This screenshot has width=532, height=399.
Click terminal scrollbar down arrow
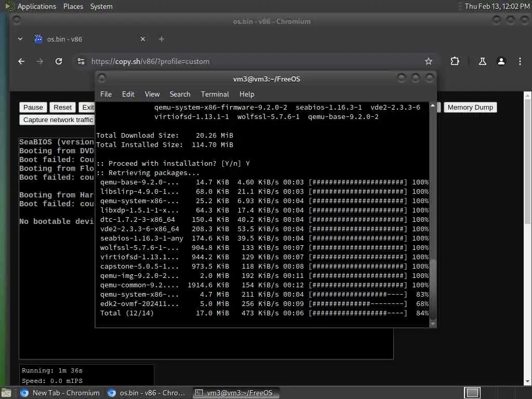pos(433,324)
